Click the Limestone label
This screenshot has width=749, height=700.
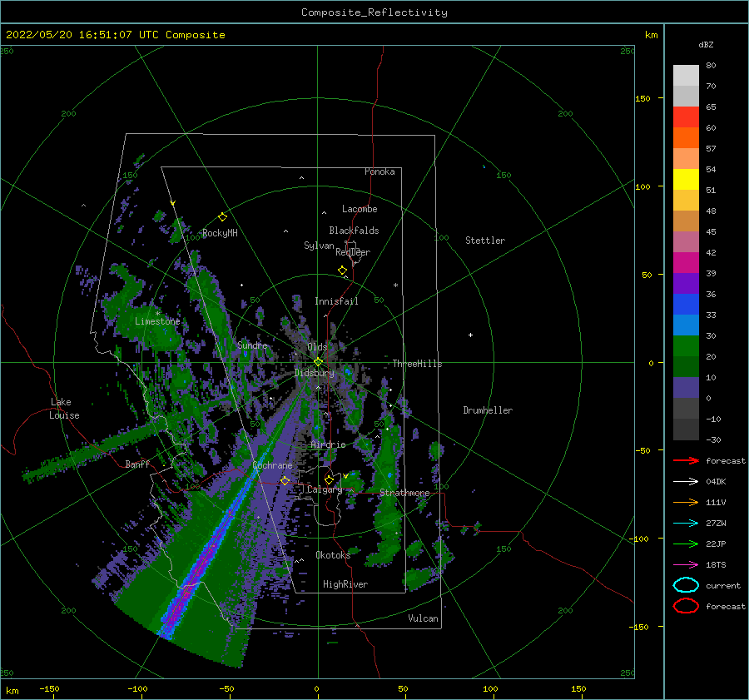tap(157, 321)
